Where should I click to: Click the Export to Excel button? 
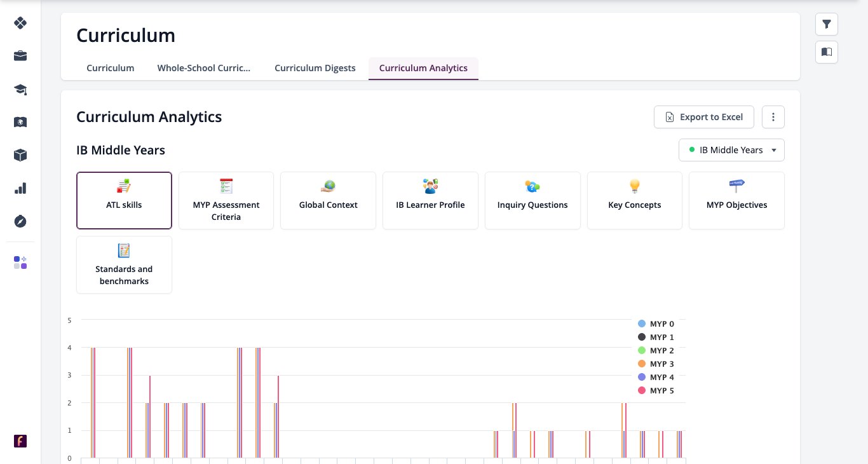[704, 117]
